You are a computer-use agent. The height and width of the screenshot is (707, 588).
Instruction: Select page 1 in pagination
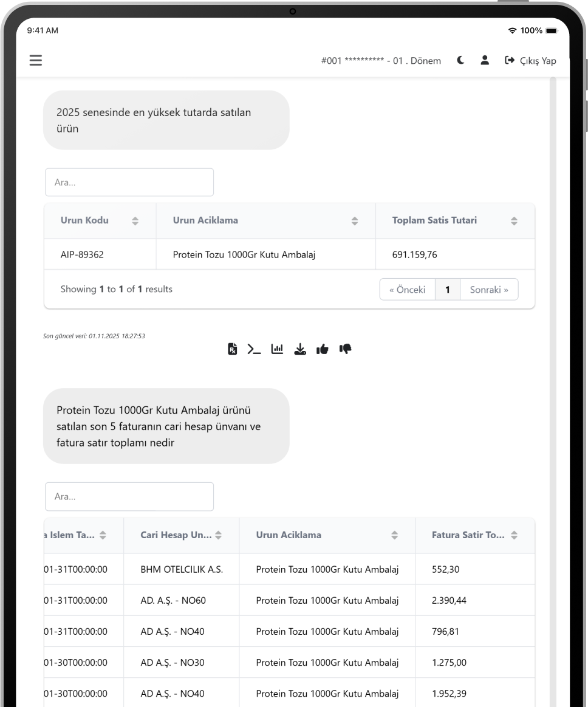coord(448,290)
